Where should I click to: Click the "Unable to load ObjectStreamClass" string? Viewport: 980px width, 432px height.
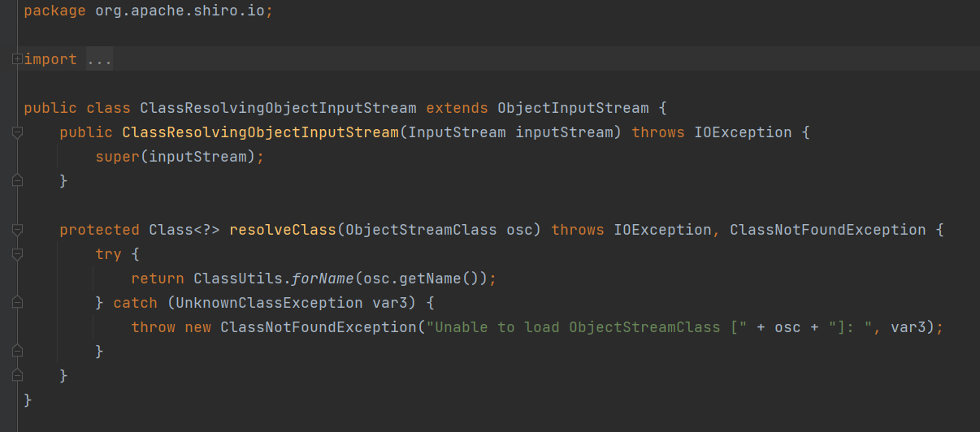pyautogui.click(x=577, y=327)
